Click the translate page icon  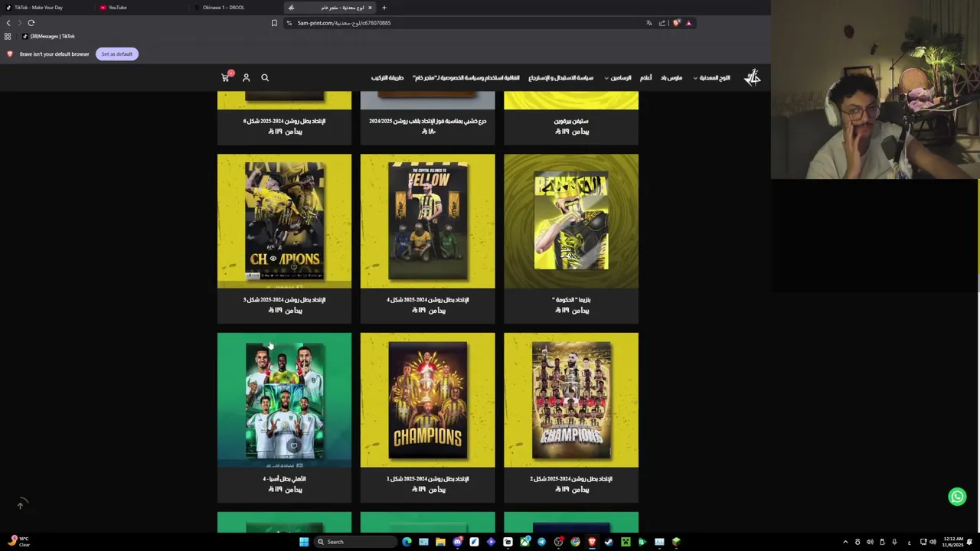pos(649,23)
